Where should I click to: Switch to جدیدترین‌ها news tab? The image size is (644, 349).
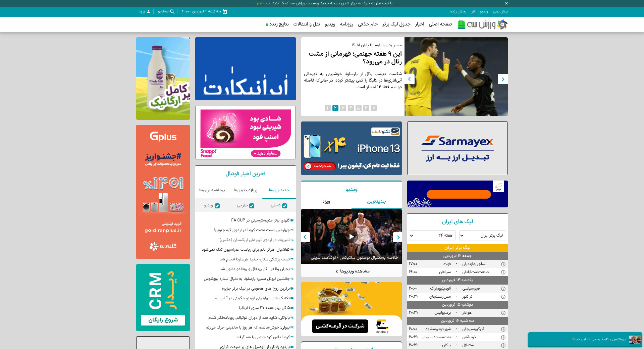coord(279,190)
